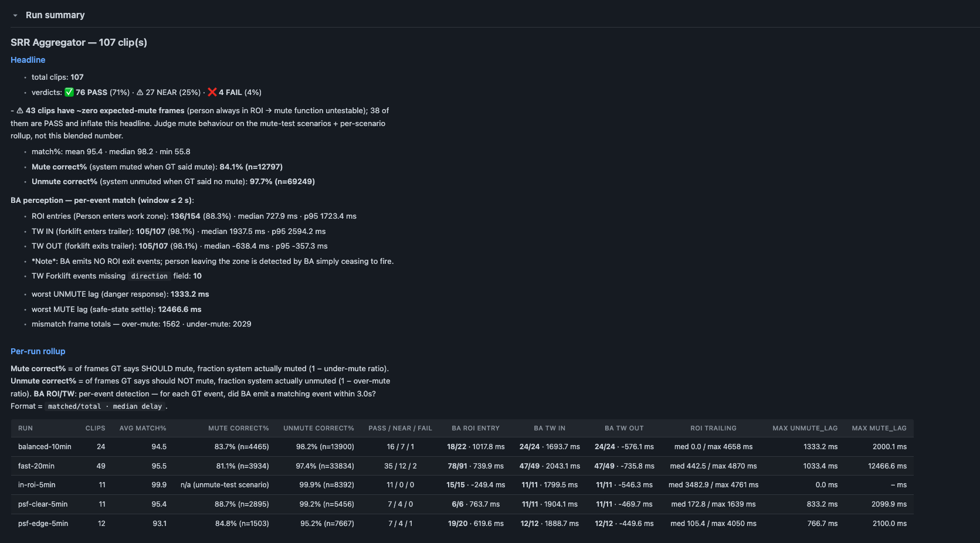Click the RUN column header

tap(25, 428)
